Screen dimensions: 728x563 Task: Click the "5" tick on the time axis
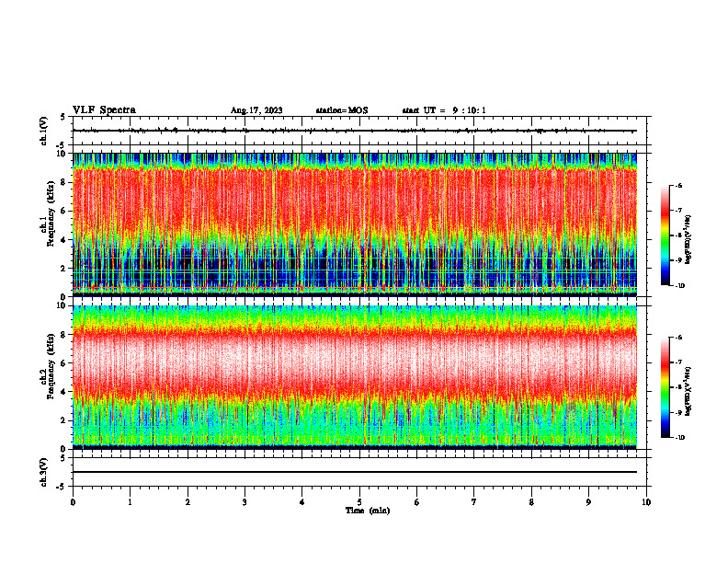pos(359,502)
